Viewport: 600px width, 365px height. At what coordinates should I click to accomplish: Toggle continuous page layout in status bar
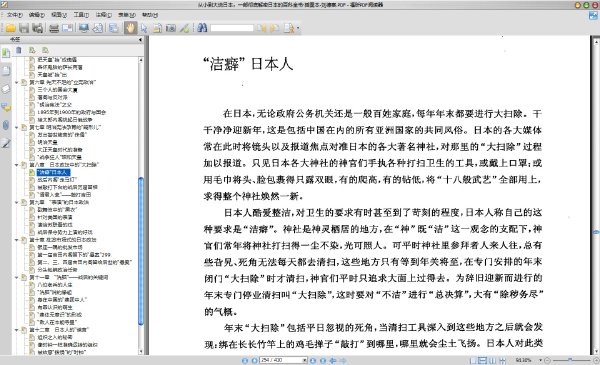pos(483,360)
